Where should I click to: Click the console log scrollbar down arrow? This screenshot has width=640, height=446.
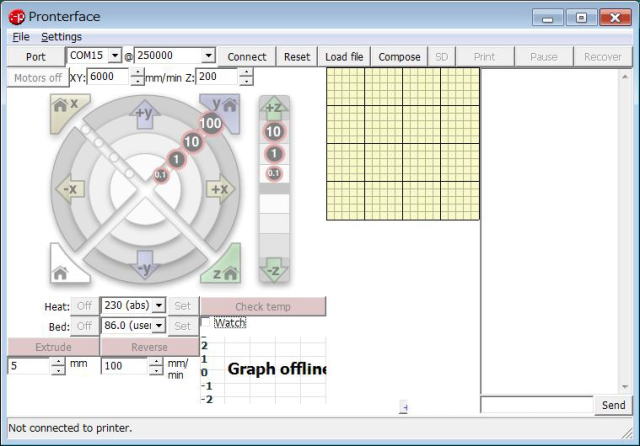tap(625, 386)
